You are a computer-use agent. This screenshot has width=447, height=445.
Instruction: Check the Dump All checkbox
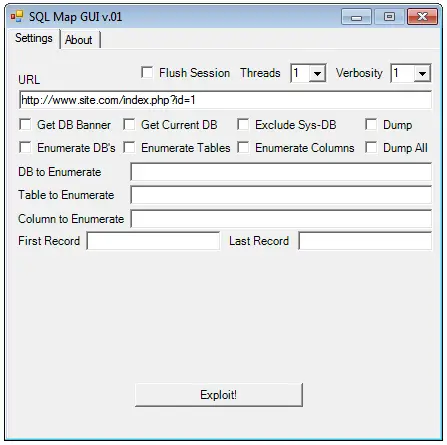(371, 147)
